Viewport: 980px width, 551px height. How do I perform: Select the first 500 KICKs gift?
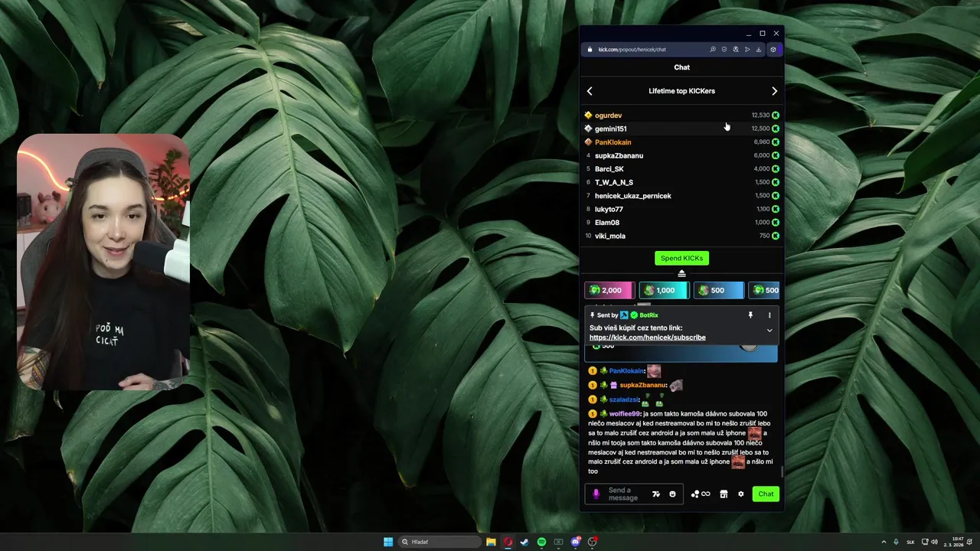[718, 291]
